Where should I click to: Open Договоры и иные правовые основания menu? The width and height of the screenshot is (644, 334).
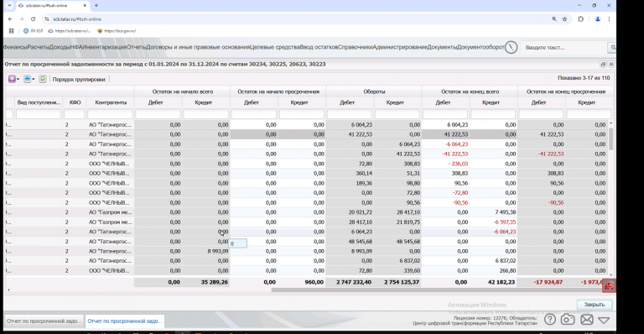[198, 47]
